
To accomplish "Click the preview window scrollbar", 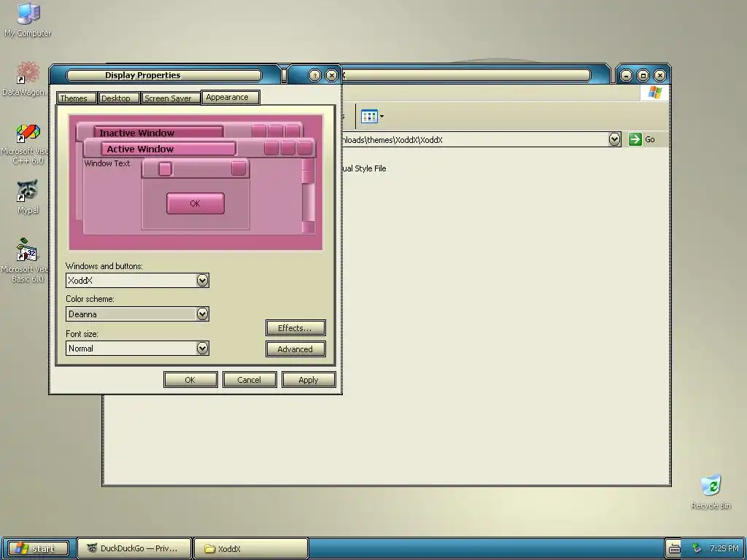I will coord(309,196).
